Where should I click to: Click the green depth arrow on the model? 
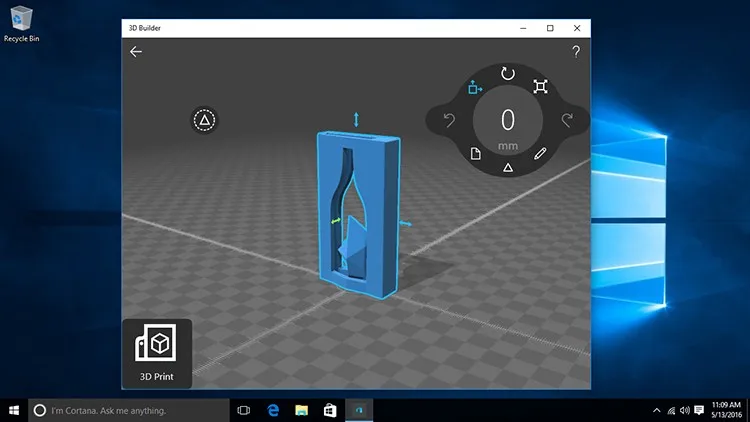(336, 221)
